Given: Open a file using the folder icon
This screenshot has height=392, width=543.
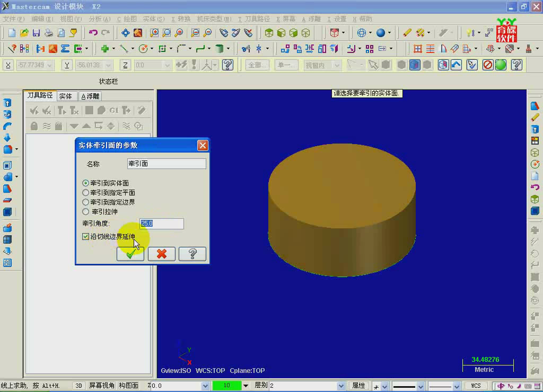Looking at the screenshot, I should click(x=24, y=33).
